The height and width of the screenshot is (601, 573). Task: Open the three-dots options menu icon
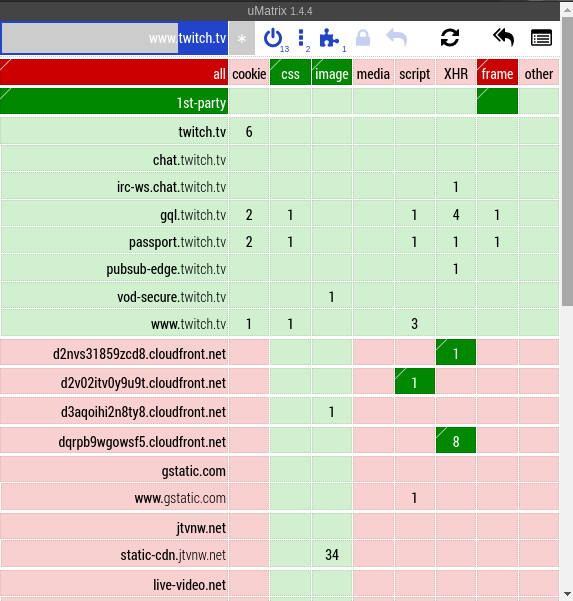click(x=301, y=38)
